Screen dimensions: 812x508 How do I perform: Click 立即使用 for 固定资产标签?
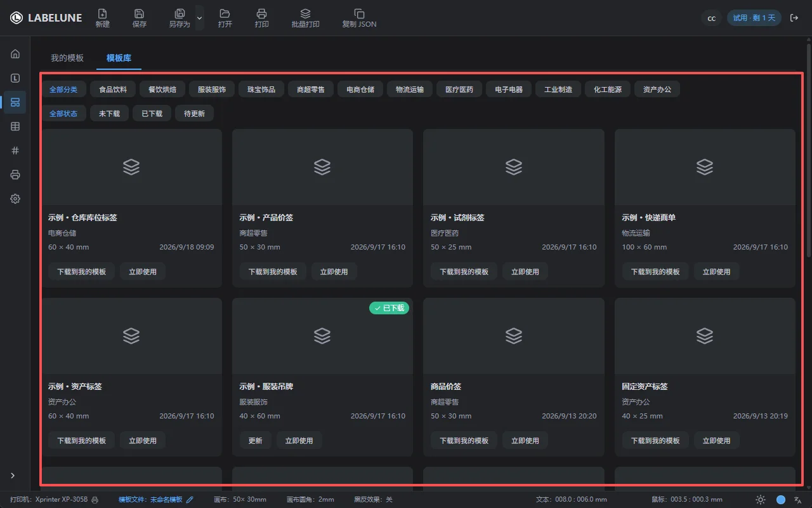coord(716,441)
